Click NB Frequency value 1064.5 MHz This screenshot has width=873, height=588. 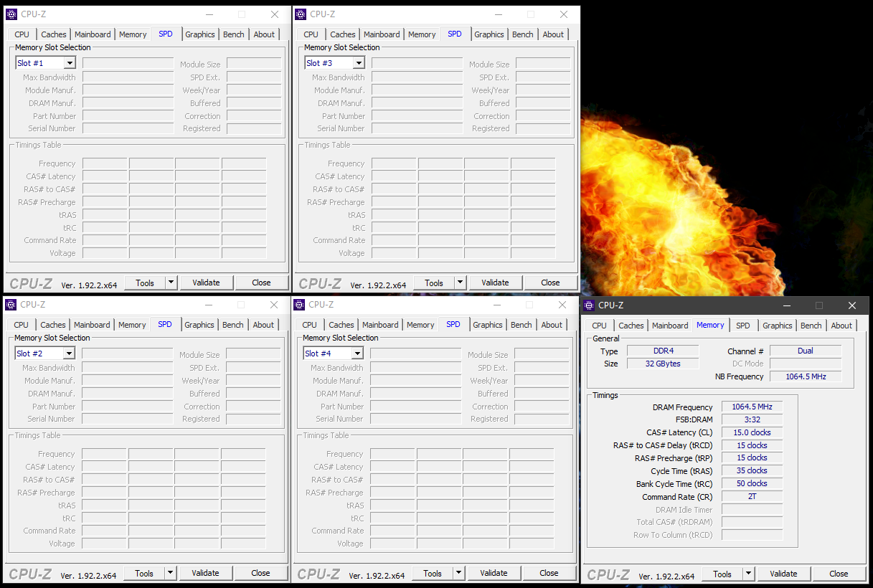[x=806, y=376]
